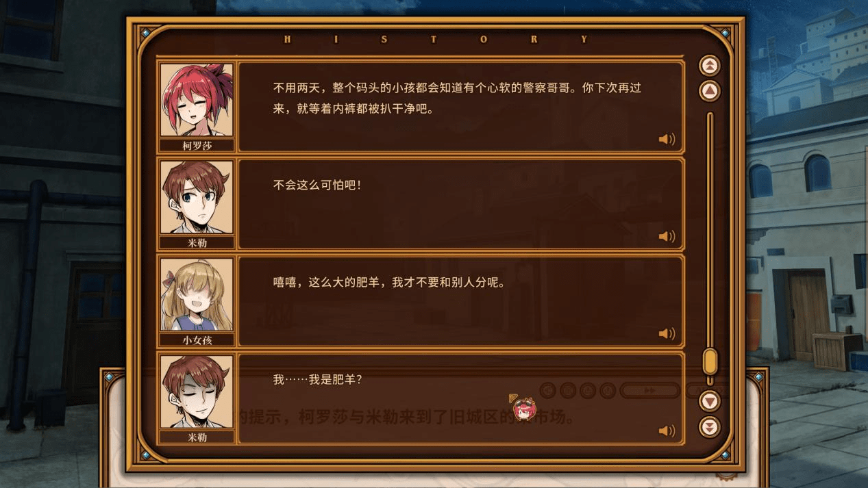Click the red-haired chibi cursor icon
This screenshot has width=868, height=488.
tap(523, 409)
